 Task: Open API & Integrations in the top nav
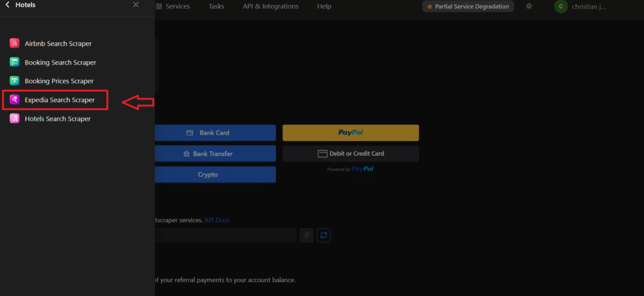tap(270, 6)
